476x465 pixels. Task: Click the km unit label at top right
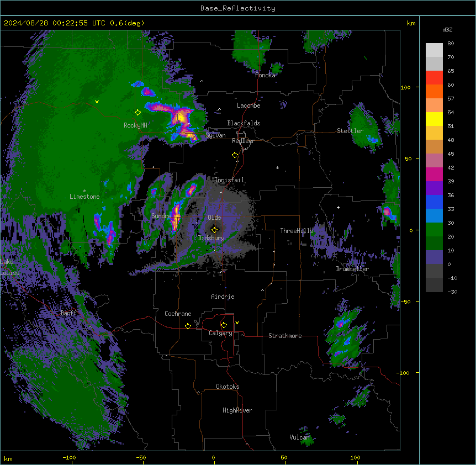[411, 23]
